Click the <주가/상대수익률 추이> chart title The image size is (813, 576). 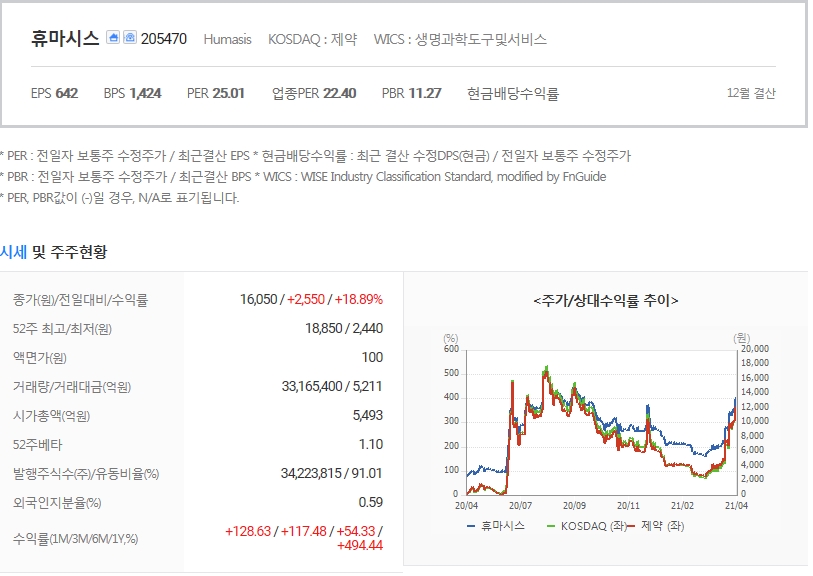pyautogui.click(x=606, y=301)
